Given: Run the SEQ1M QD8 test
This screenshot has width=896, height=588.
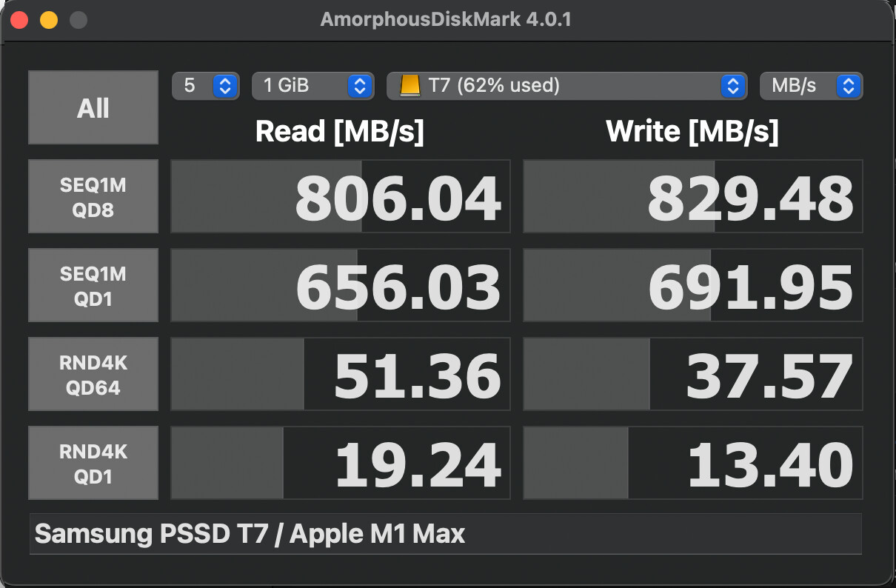Looking at the screenshot, I should coord(93,197).
